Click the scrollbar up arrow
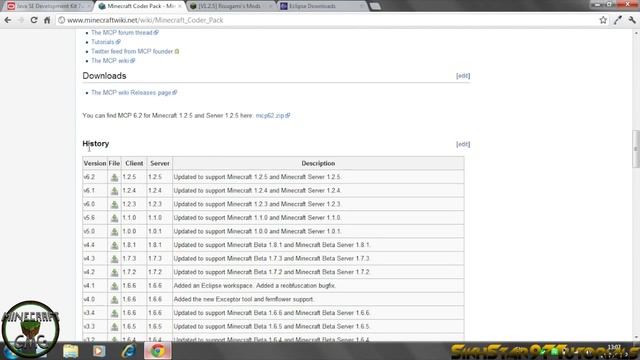The height and width of the screenshot is (360, 640). coord(636,33)
